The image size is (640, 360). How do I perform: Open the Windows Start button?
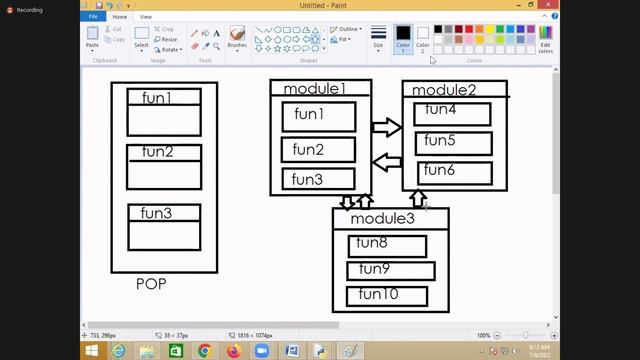[92, 351]
